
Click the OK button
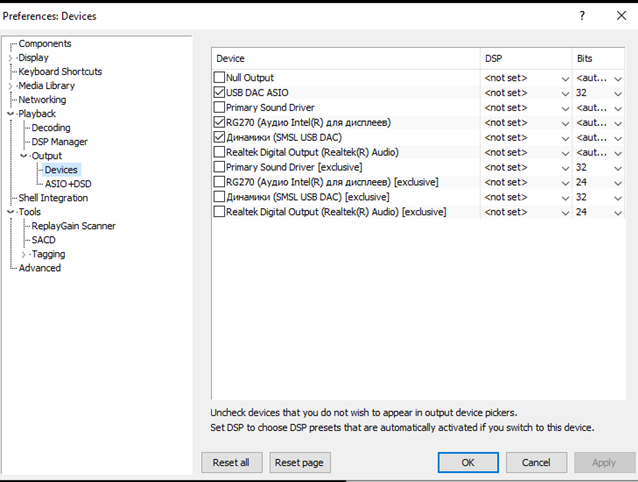(x=468, y=462)
